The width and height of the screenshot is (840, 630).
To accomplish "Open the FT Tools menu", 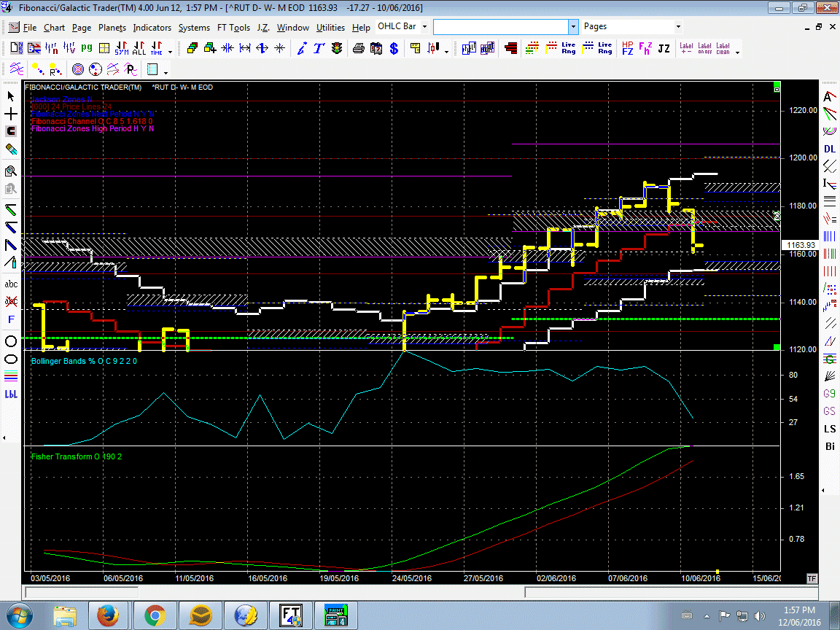I will 233,27.
